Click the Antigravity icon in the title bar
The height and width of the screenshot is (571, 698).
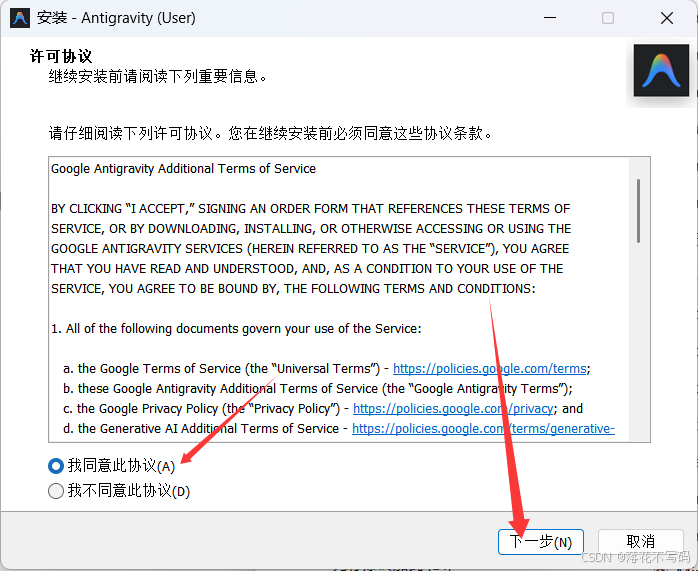point(20,18)
